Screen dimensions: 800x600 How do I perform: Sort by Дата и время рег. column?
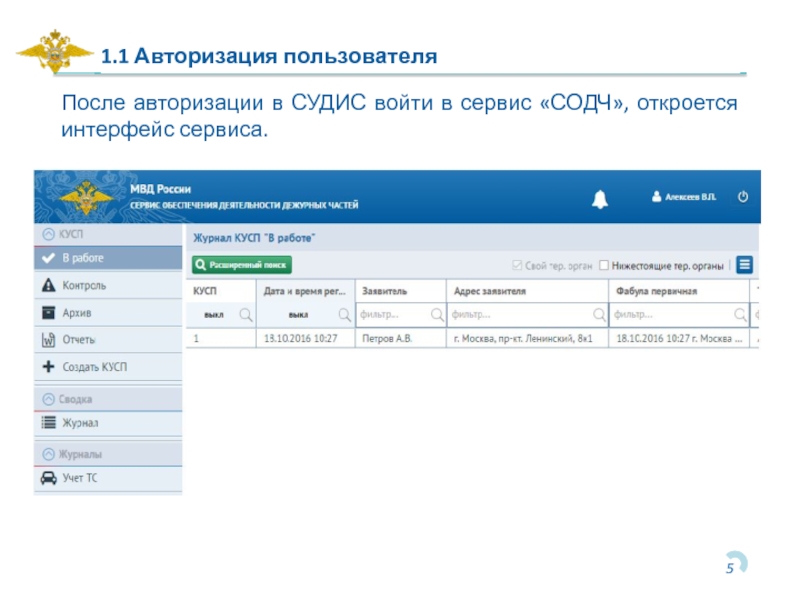305,291
